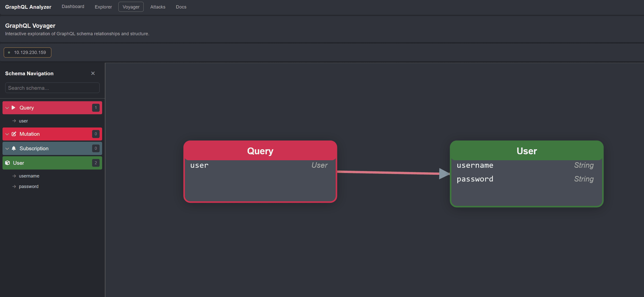Go to the Explorer tab
Image resolution: width=644 pixels, height=297 pixels.
point(103,7)
